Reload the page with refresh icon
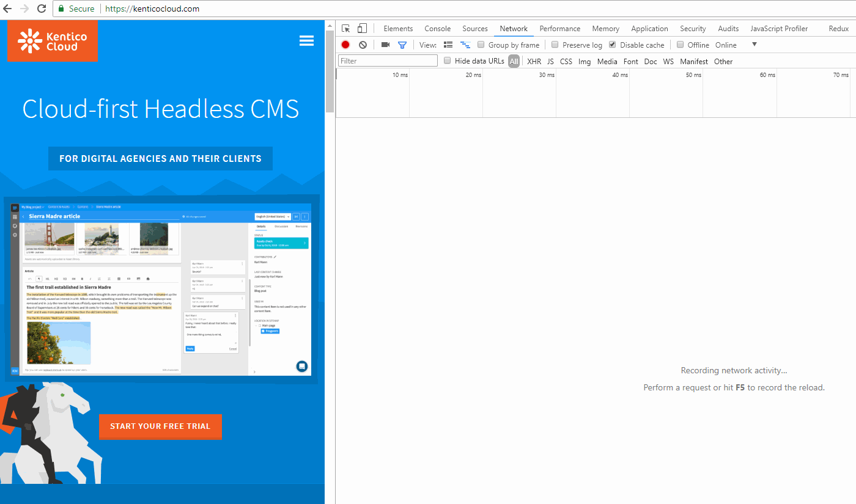 pos(42,9)
